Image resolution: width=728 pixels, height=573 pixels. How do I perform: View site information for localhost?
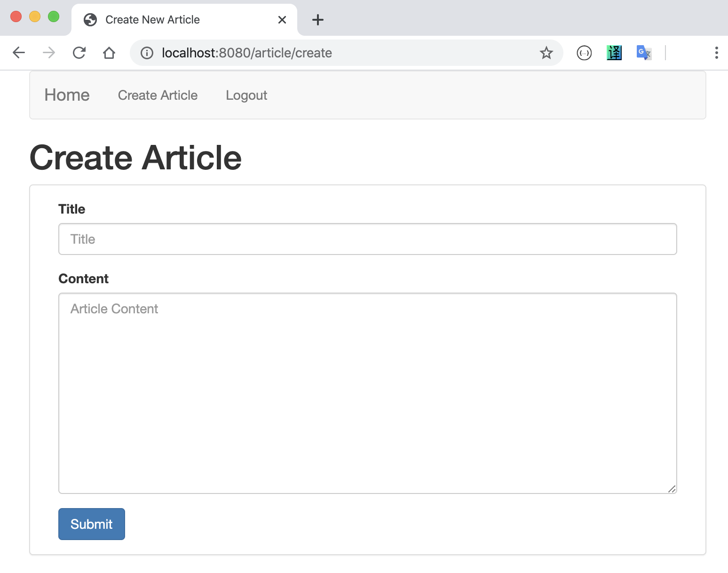147,53
